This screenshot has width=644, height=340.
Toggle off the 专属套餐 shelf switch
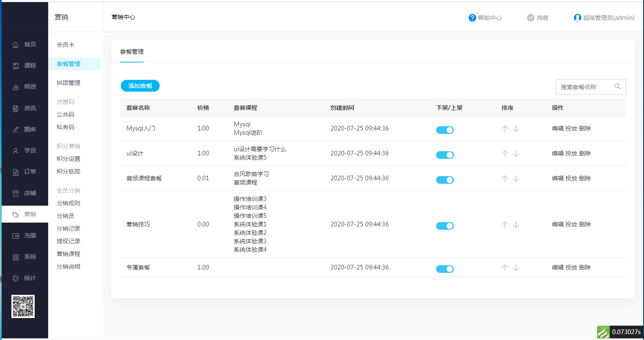(x=445, y=269)
